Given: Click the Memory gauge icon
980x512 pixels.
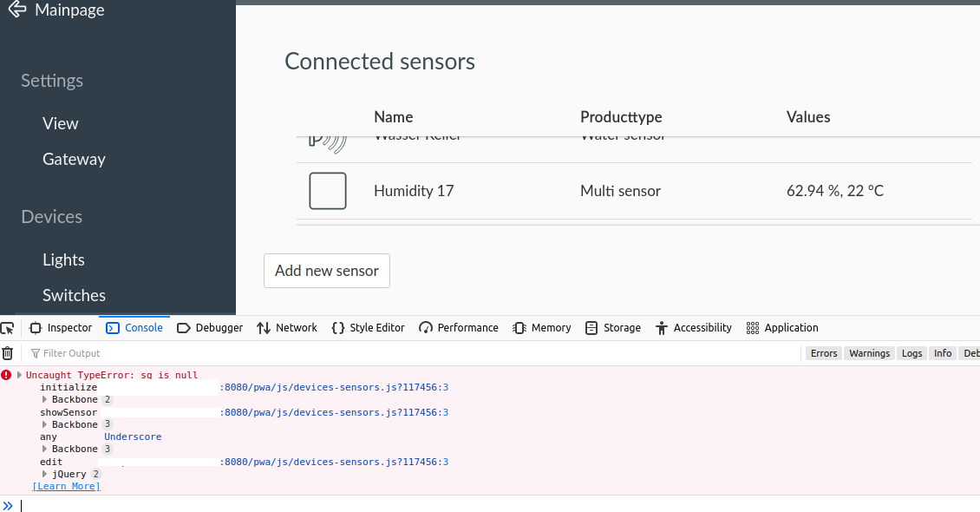Looking at the screenshot, I should (x=518, y=328).
